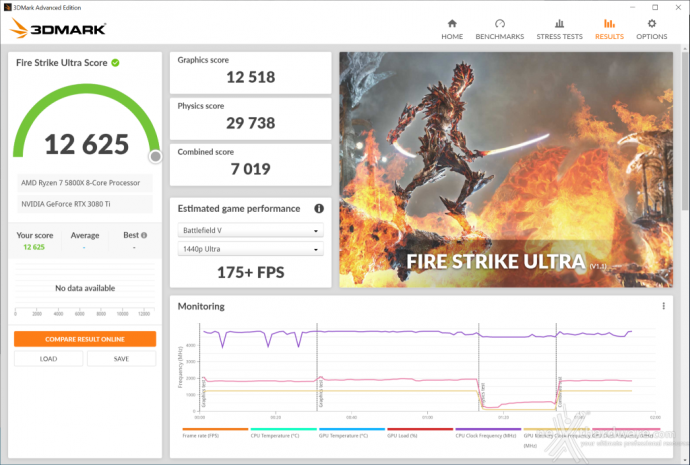Click the Physics test marker on chart
Image resolution: width=690 pixels, height=465 pixels.
(479, 367)
